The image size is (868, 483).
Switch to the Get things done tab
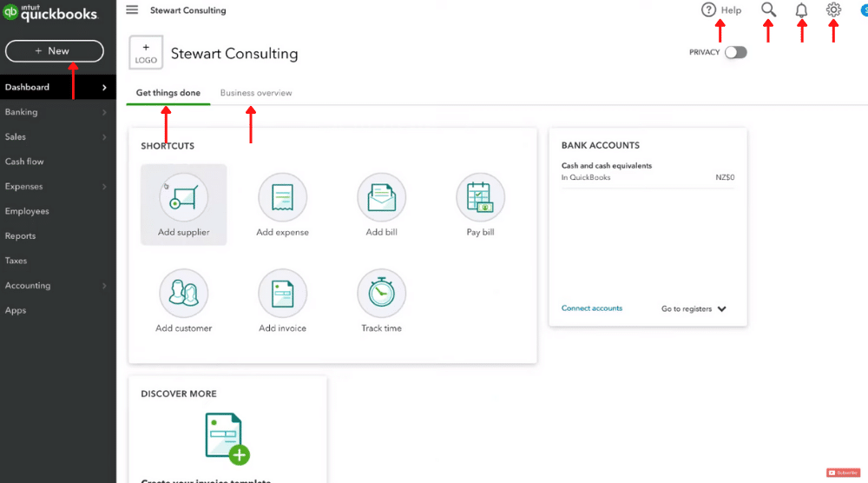pos(168,92)
